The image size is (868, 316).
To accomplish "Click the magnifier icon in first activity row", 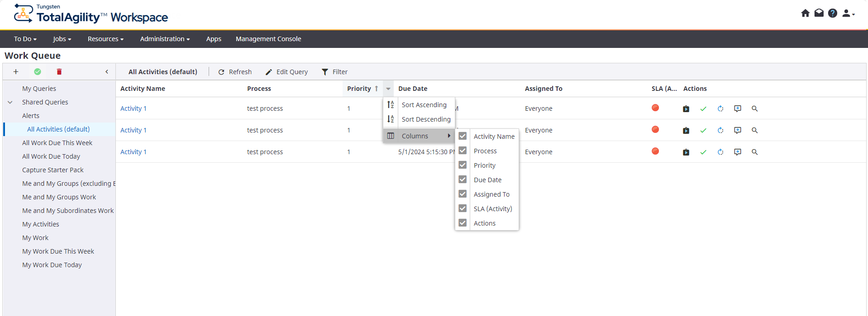I will (754, 109).
